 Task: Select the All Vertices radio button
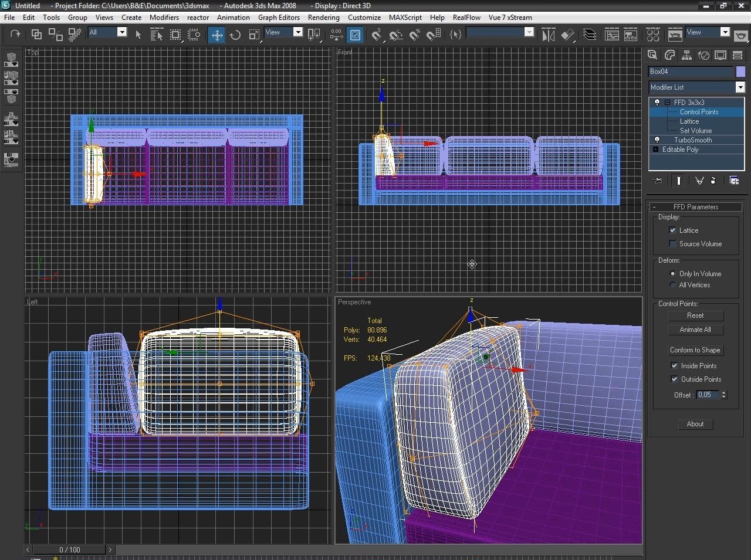(672, 285)
